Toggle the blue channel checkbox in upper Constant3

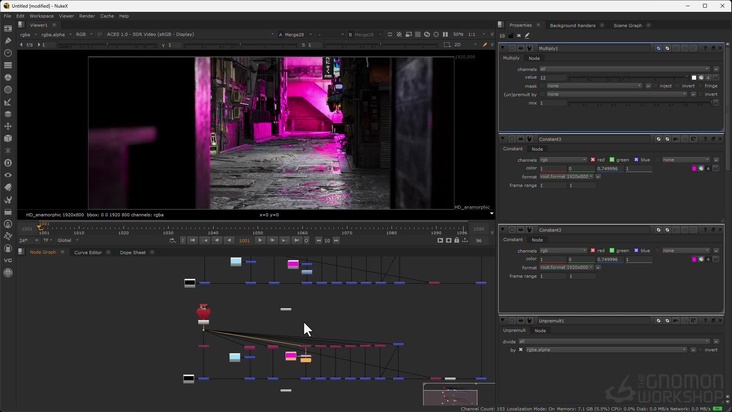pyautogui.click(x=636, y=160)
